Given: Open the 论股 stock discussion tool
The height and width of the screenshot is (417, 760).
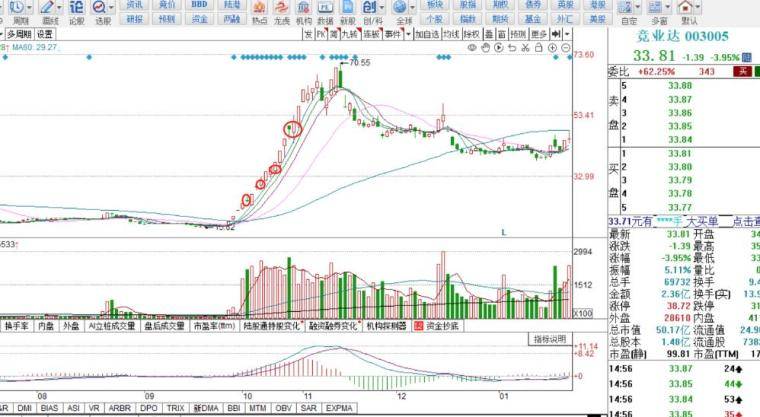Looking at the screenshot, I should coord(76,12).
